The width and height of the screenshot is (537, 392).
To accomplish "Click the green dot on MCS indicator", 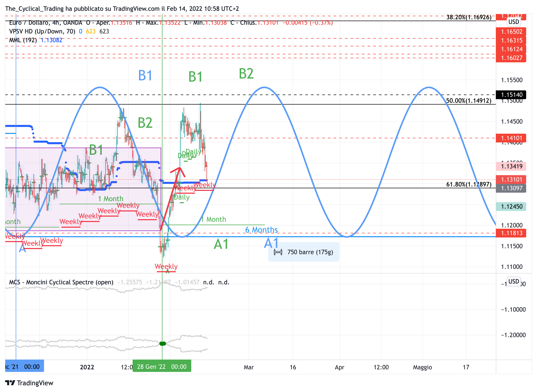I will pyautogui.click(x=163, y=344).
